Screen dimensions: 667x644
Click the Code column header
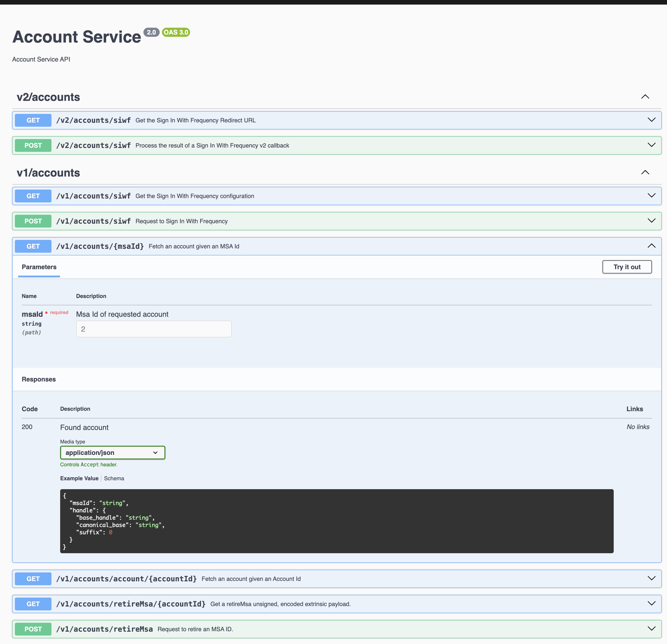point(30,409)
